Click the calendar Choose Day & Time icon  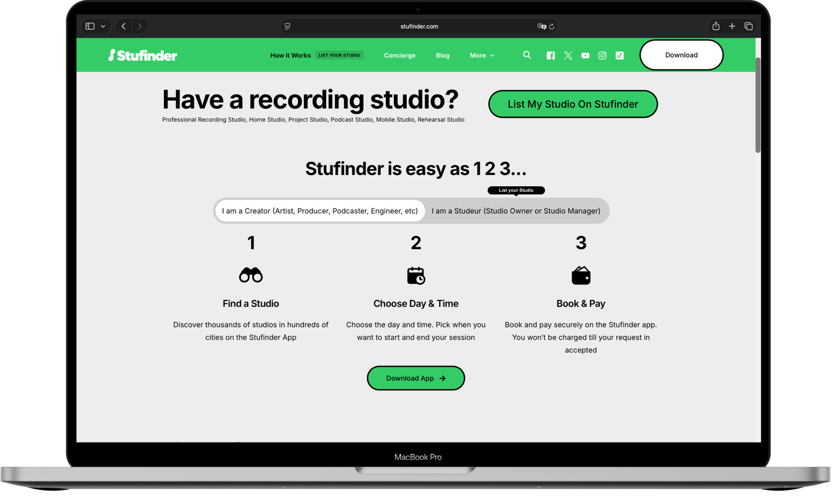(x=416, y=275)
